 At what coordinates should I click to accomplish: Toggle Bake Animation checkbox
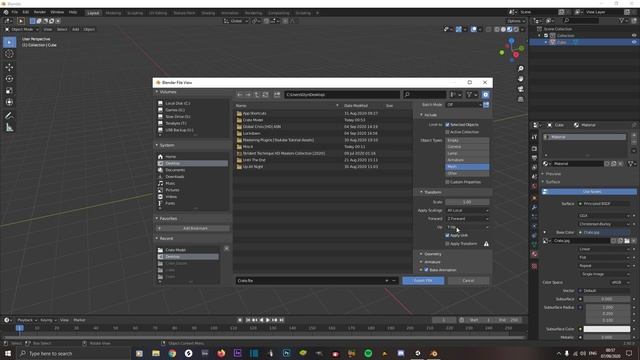[x=427, y=270]
